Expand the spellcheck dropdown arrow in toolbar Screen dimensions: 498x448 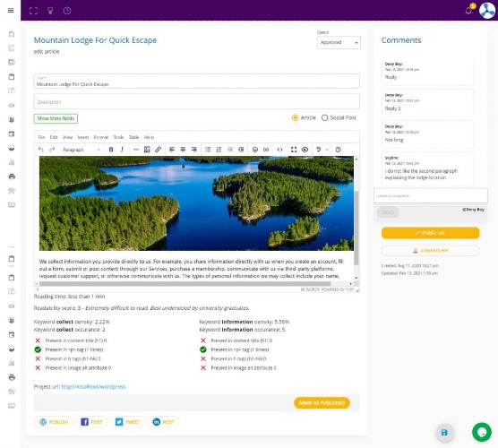pos(327,150)
